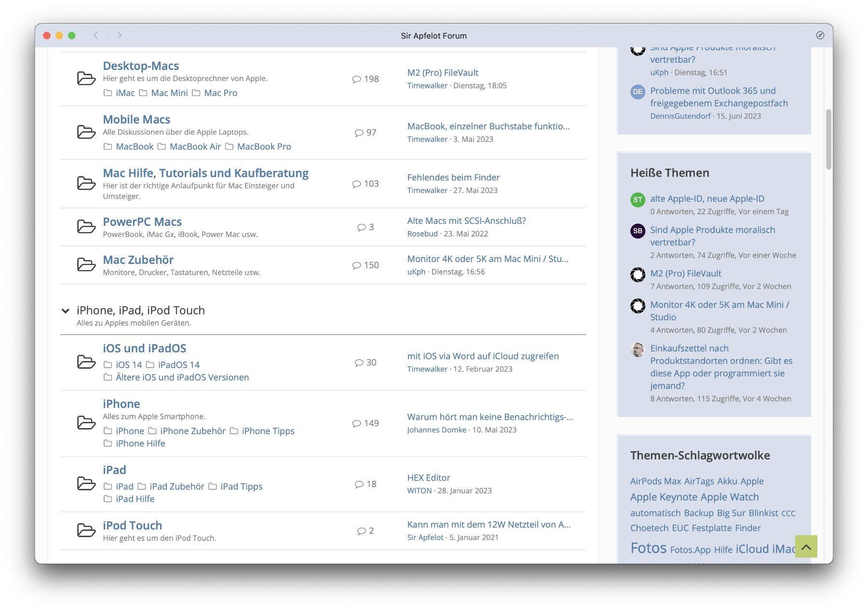Open the Mac Zubehör forum
Viewport: 868px width, 610px height.
click(x=138, y=260)
